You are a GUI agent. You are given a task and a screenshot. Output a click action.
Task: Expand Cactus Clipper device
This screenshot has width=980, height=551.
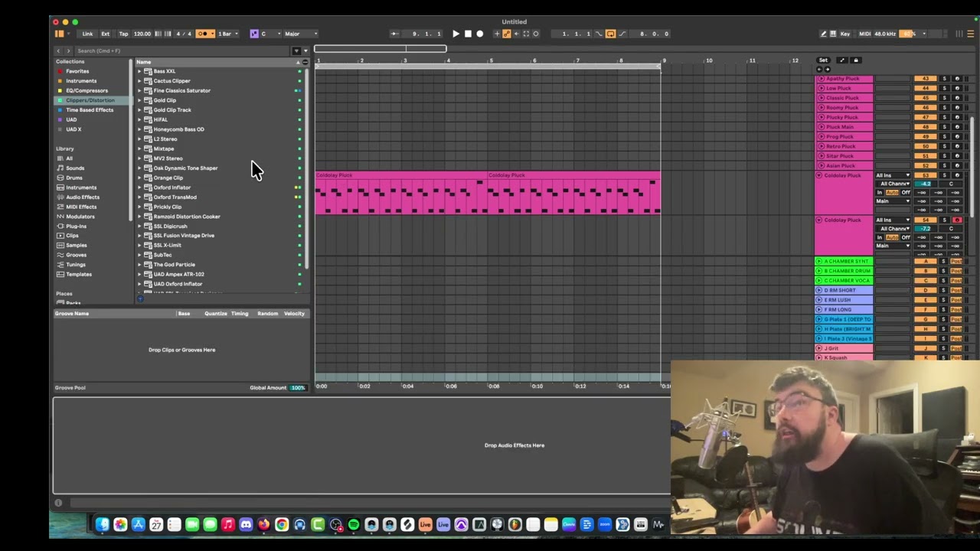click(x=139, y=81)
